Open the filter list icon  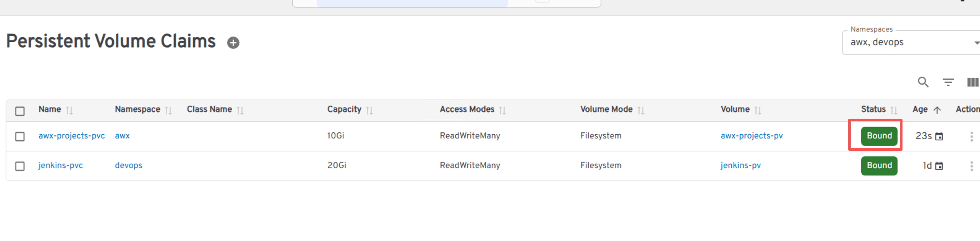click(x=948, y=82)
